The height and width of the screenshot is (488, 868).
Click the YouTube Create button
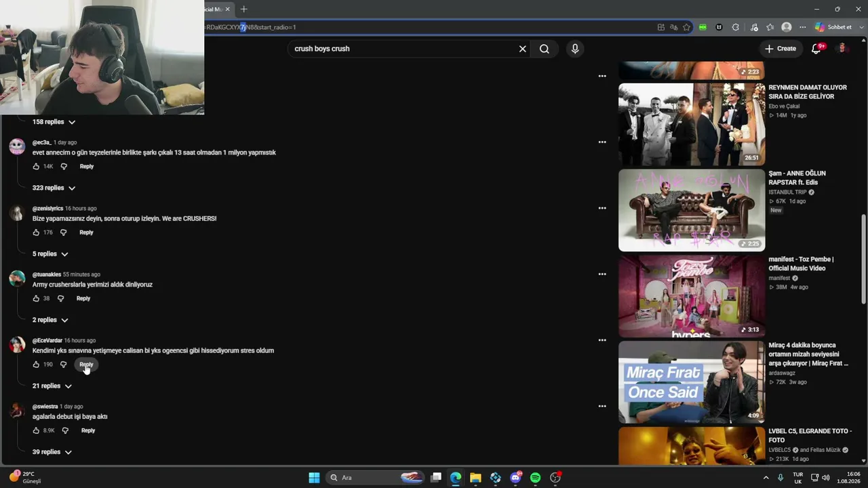tap(781, 49)
